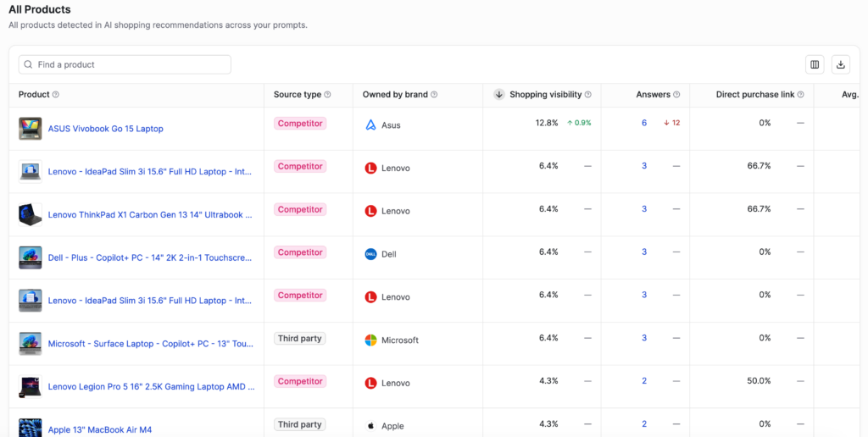Click the Product column info icon
Screen dimensions: 868x437
[x=56, y=95]
